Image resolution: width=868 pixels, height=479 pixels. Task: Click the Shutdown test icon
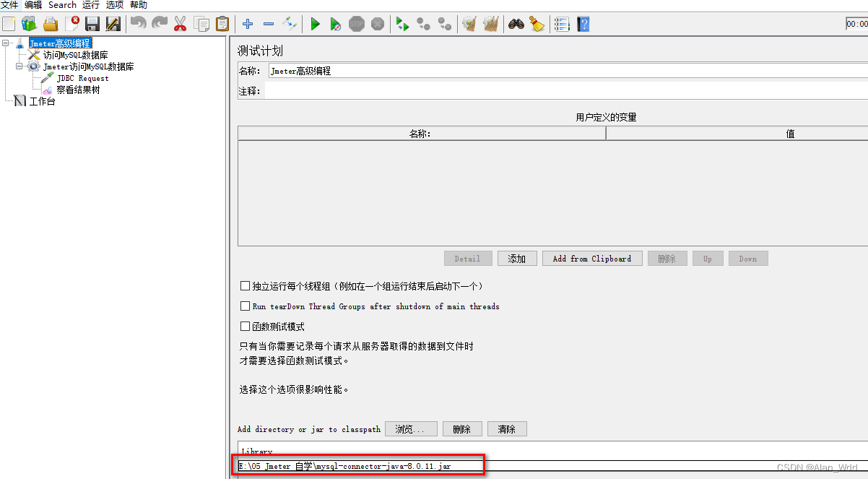378,24
